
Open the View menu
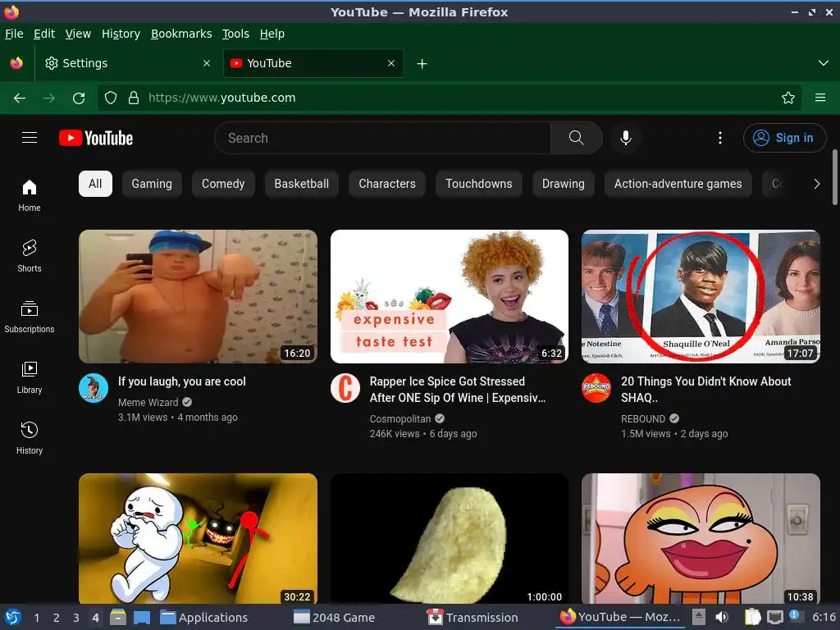(x=78, y=34)
